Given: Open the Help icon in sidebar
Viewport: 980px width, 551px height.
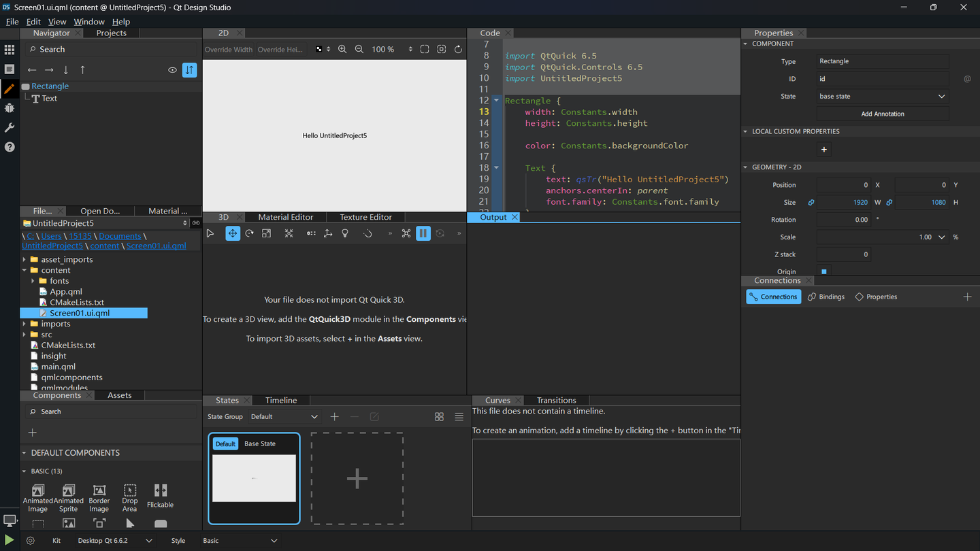Looking at the screenshot, I should [10, 147].
